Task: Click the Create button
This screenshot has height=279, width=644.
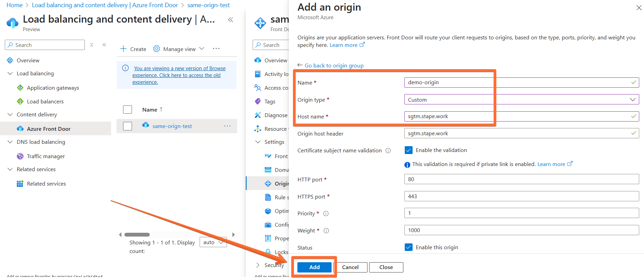Action: pyautogui.click(x=133, y=49)
